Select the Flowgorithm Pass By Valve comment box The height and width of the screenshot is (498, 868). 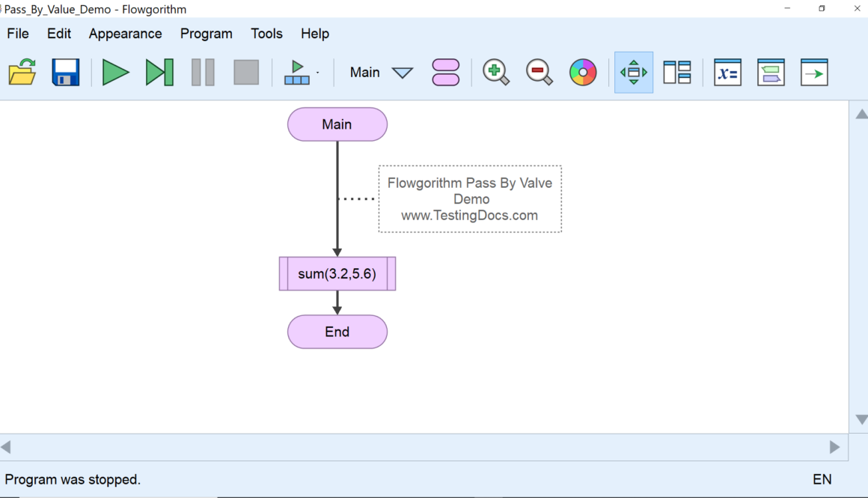(x=470, y=199)
